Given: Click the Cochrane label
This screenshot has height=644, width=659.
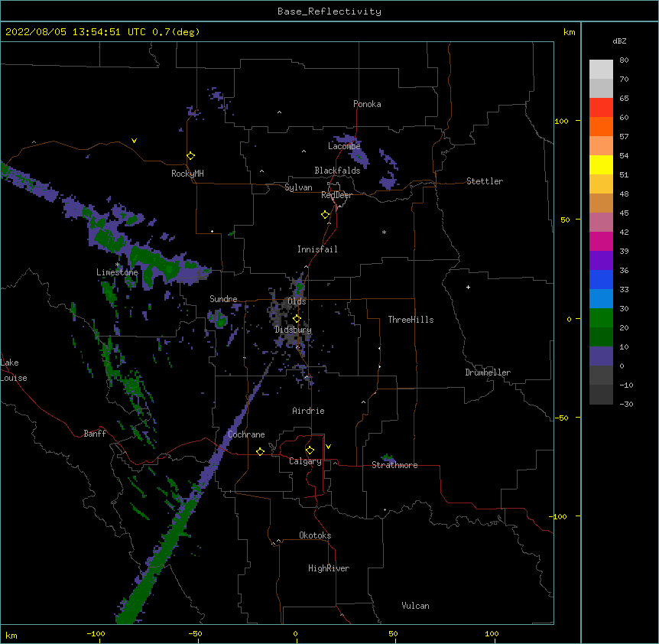Looking at the screenshot, I should coord(246,434).
